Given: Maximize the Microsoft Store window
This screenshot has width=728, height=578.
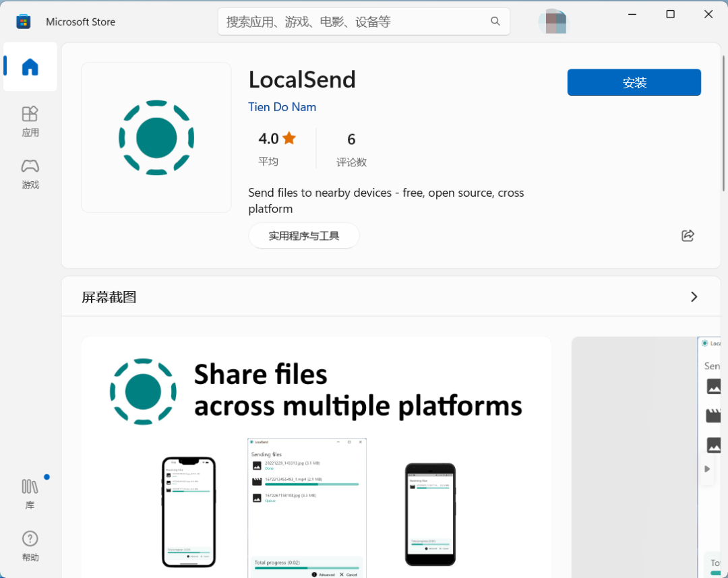Looking at the screenshot, I should click(x=670, y=14).
